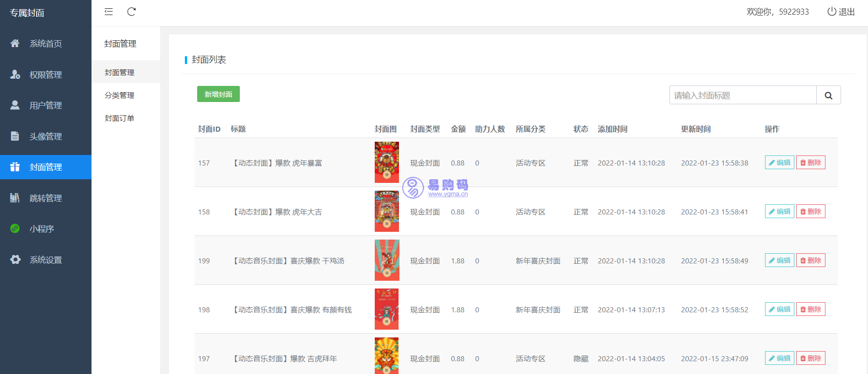This screenshot has width=868, height=374.
Task: Focus the 请输入封面标题 search field
Action: point(743,95)
